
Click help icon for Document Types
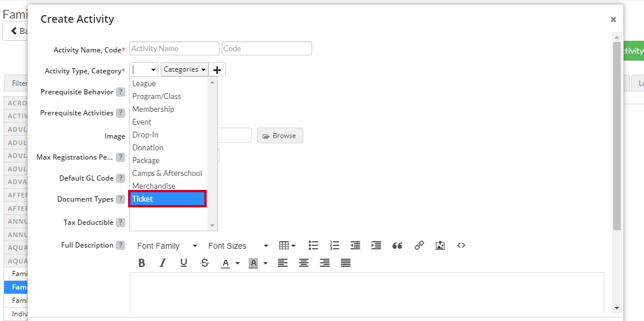coord(121,199)
